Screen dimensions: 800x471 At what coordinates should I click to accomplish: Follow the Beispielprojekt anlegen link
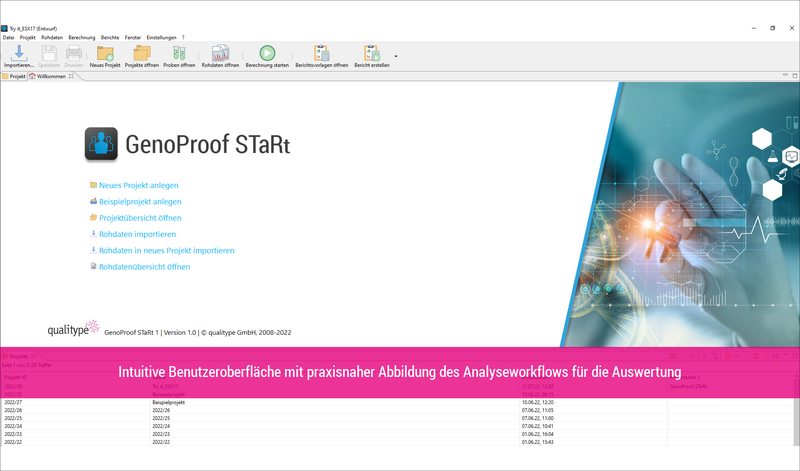(140, 202)
